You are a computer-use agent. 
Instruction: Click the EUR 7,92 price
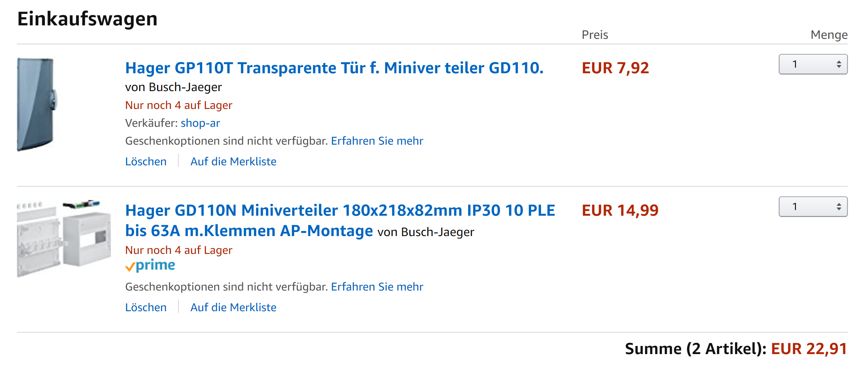pyautogui.click(x=615, y=68)
